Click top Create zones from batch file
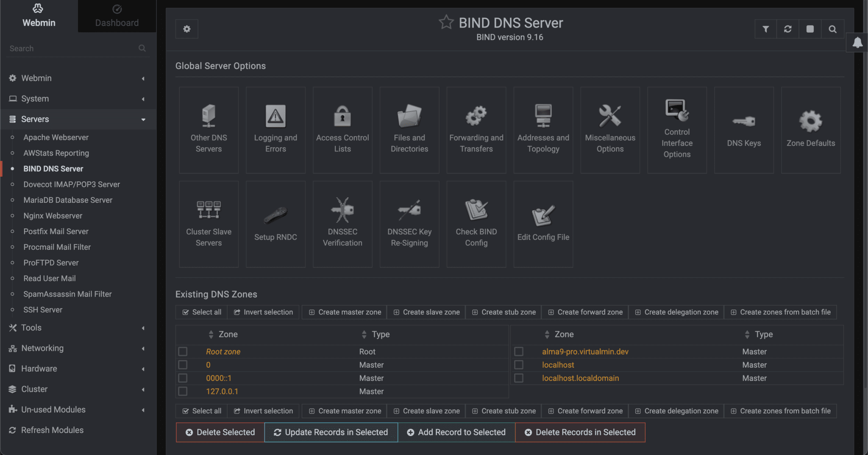 click(x=781, y=312)
